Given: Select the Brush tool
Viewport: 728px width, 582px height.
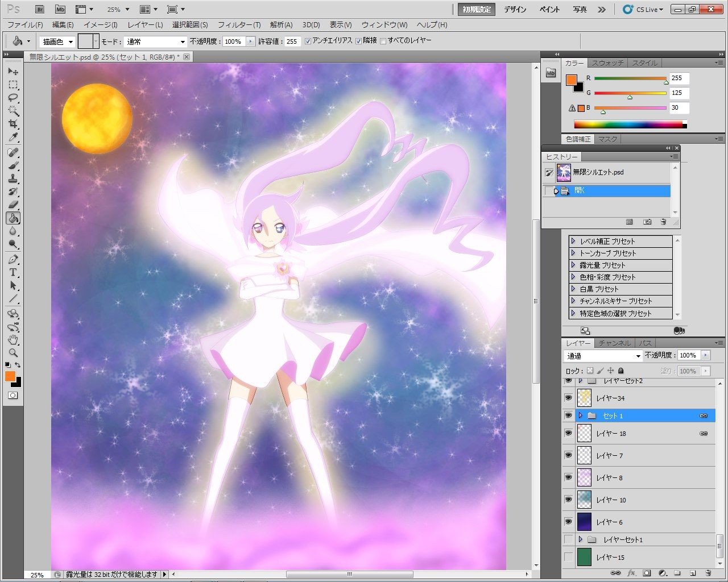Looking at the screenshot, I should (x=13, y=165).
